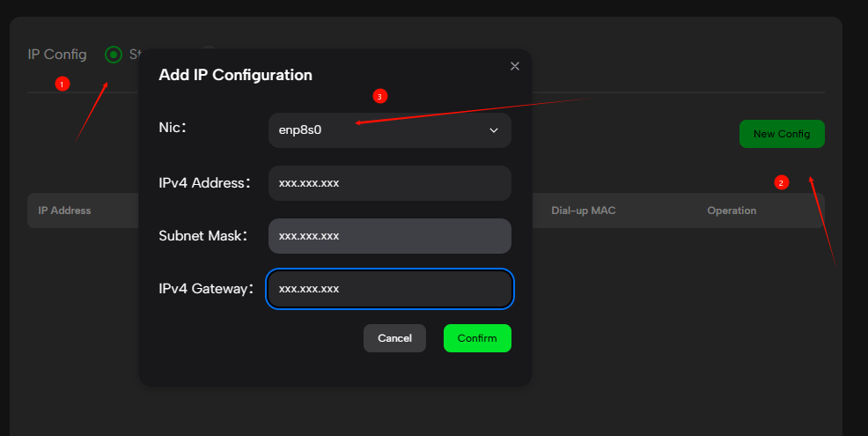This screenshot has height=436, width=868.
Task: Click the IP Config section label
Action: coord(57,55)
